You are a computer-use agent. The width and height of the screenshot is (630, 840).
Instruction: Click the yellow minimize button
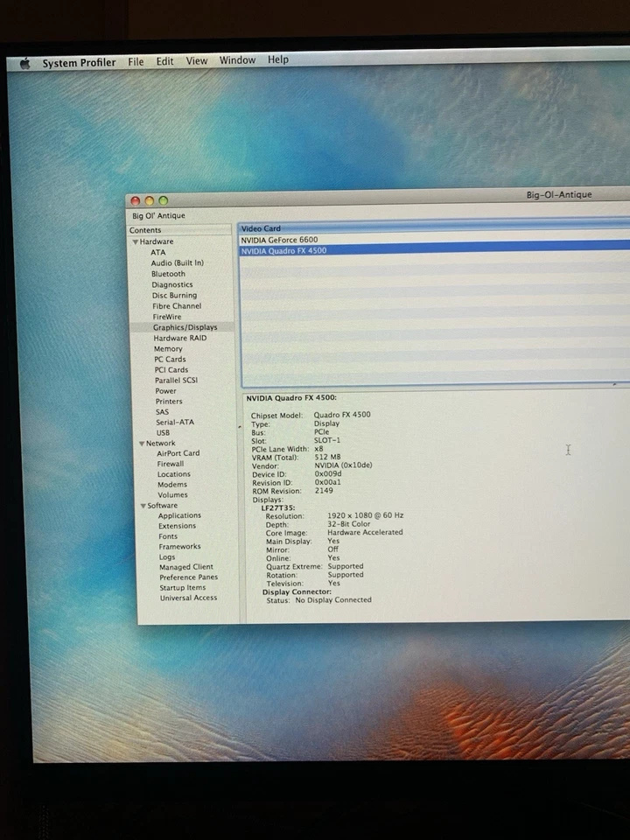tap(150, 201)
